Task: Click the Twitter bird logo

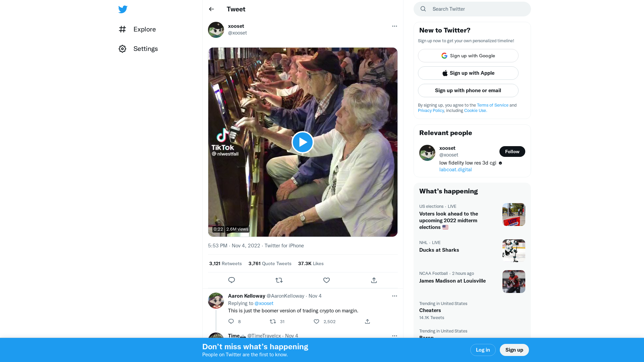Action: (123, 9)
